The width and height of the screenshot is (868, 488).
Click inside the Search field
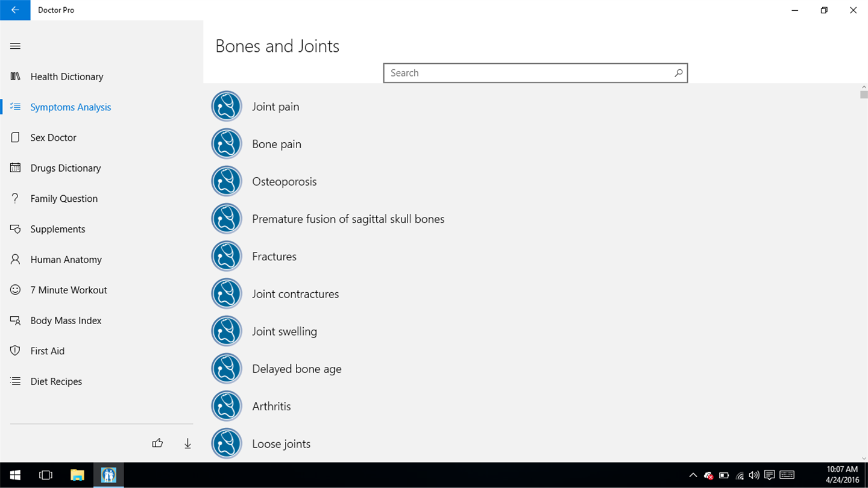click(527, 73)
